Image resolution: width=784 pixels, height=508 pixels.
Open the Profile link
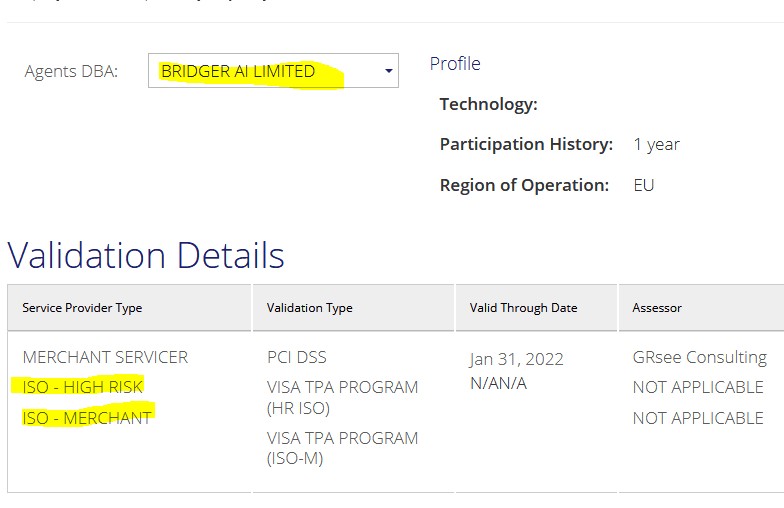pos(455,64)
